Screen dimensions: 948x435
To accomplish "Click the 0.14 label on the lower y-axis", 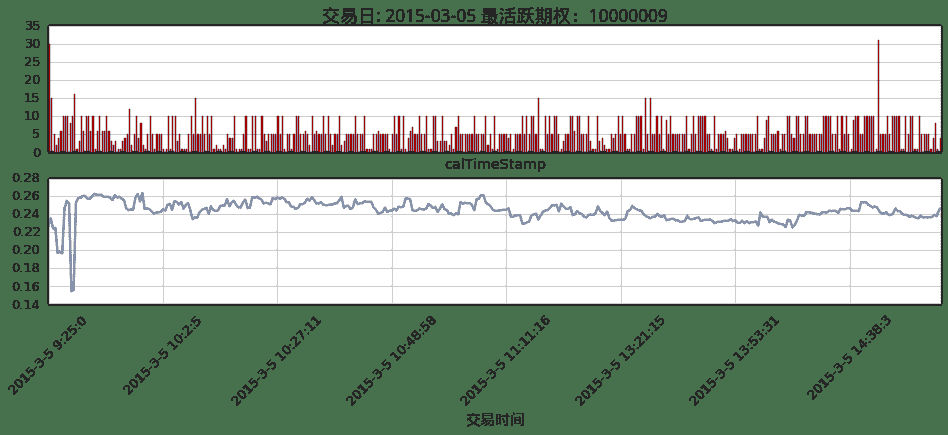I will (24, 304).
